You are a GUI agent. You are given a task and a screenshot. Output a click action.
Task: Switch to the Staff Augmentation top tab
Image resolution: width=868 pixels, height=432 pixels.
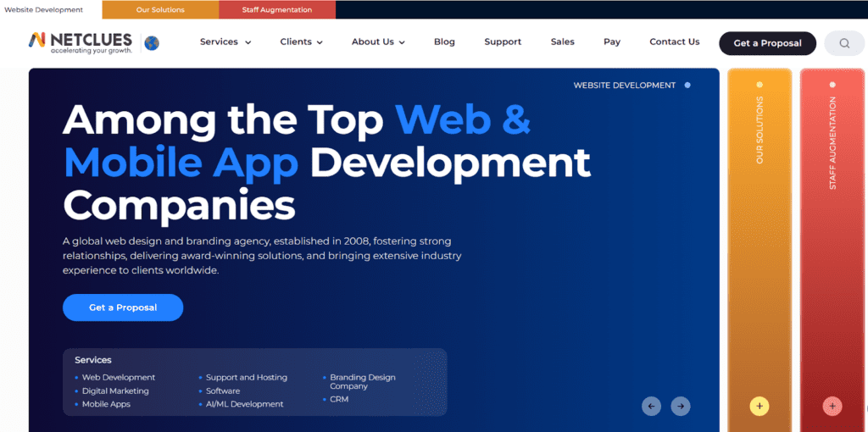click(276, 10)
